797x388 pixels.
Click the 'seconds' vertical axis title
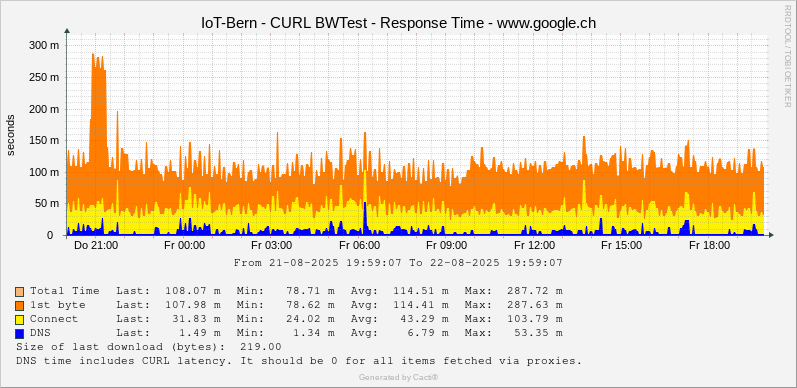click(11, 135)
